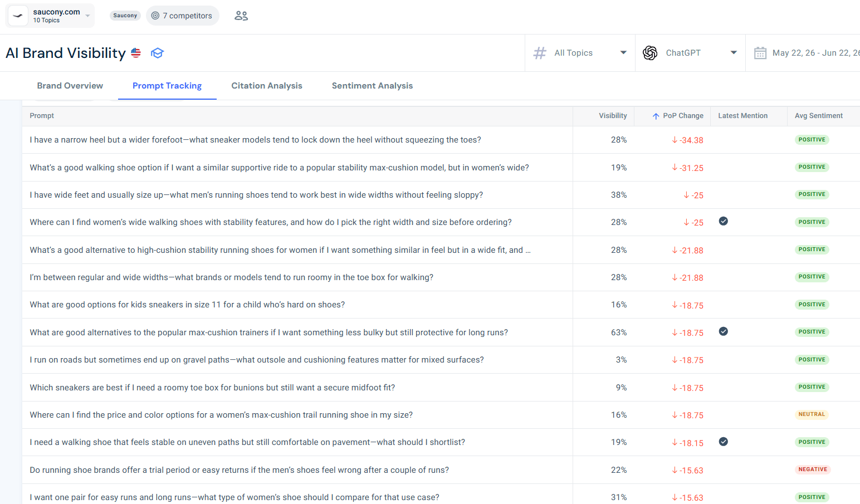The image size is (860, 504).
Task: Click the US flag country icon
Action: tap(136, 53)
